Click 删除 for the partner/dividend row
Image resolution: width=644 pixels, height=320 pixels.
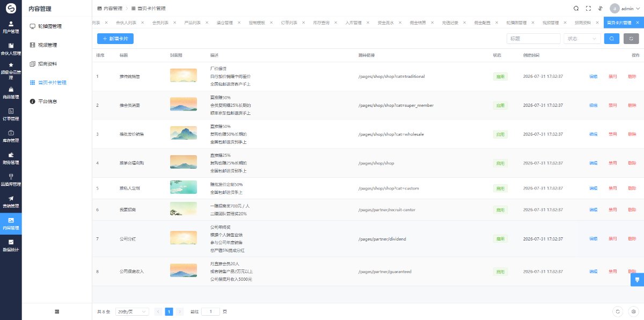coord(632,239)
